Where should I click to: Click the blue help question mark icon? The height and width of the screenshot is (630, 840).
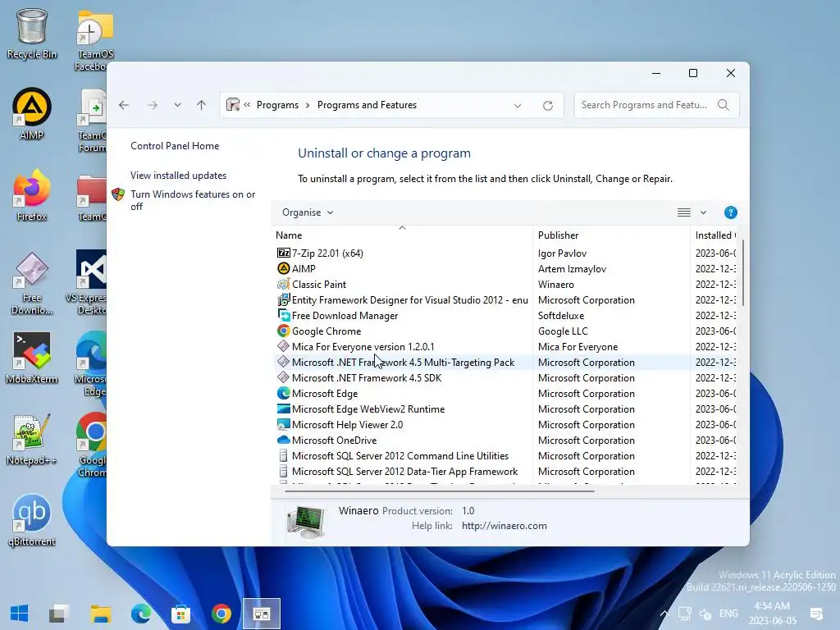[730, 212]
